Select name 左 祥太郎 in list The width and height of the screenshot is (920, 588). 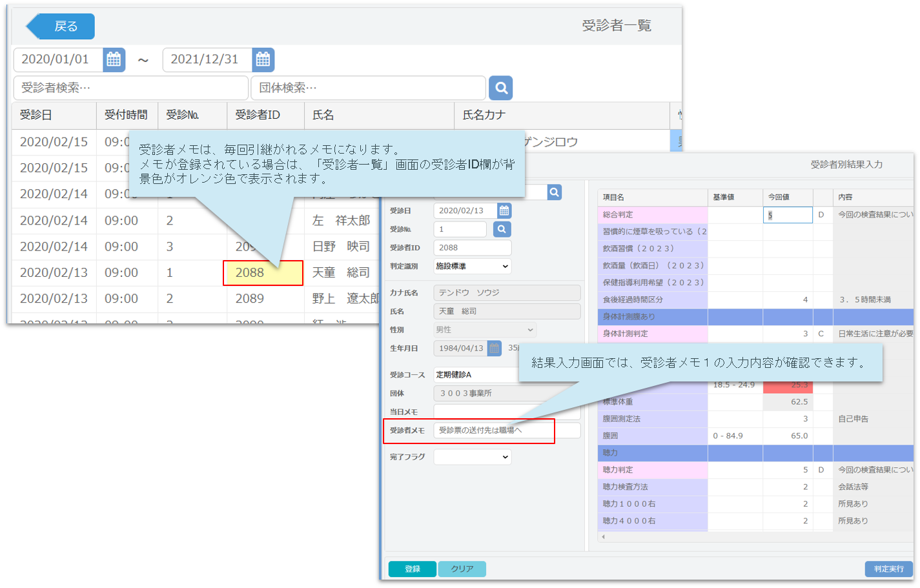click(x=341, y=221)
